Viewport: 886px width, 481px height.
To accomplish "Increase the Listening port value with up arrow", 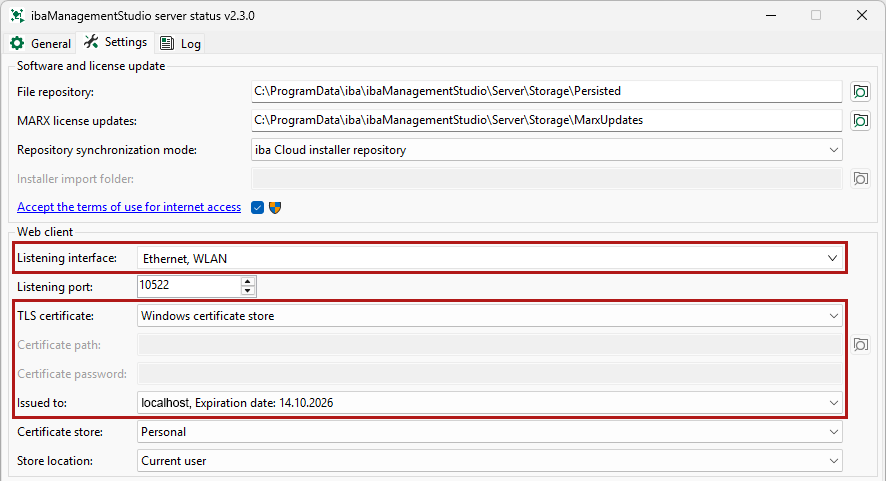I will [248, 282].
